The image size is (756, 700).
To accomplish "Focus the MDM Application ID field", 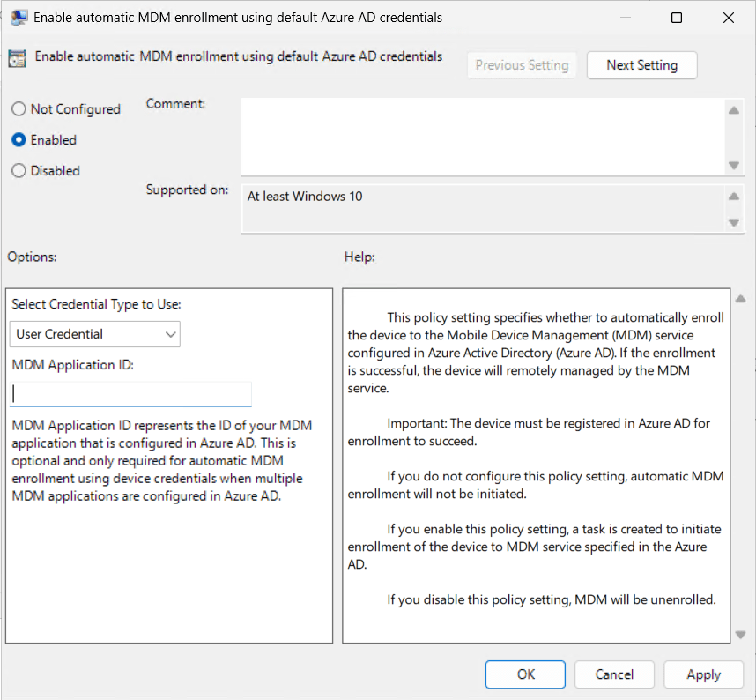I will pos(131,393).
